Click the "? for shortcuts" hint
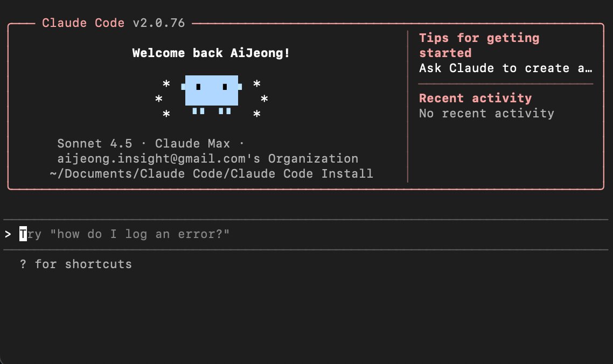 pos(76,264)
